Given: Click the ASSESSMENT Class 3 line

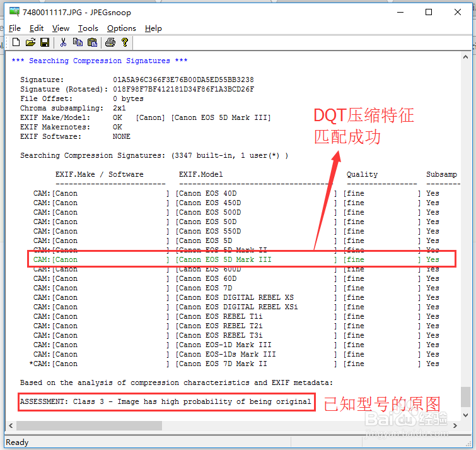Looking at the screenshot, I should click(x=166, y=401).
